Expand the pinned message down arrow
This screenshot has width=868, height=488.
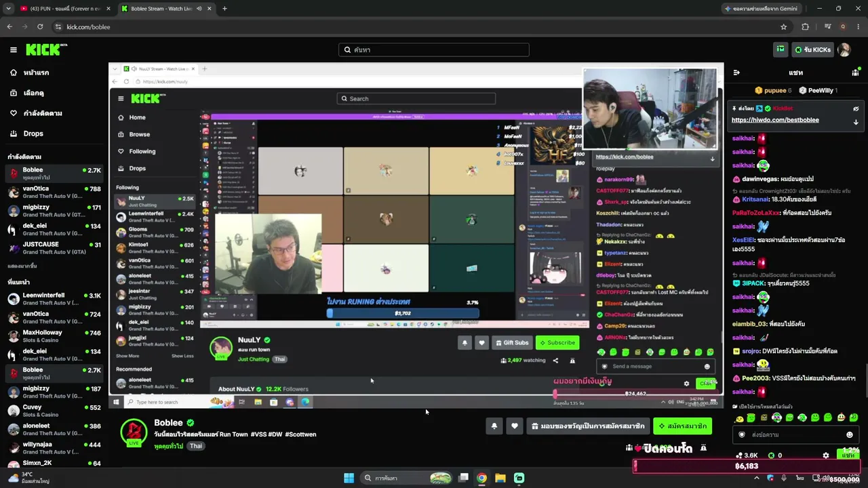click(856, 122)
